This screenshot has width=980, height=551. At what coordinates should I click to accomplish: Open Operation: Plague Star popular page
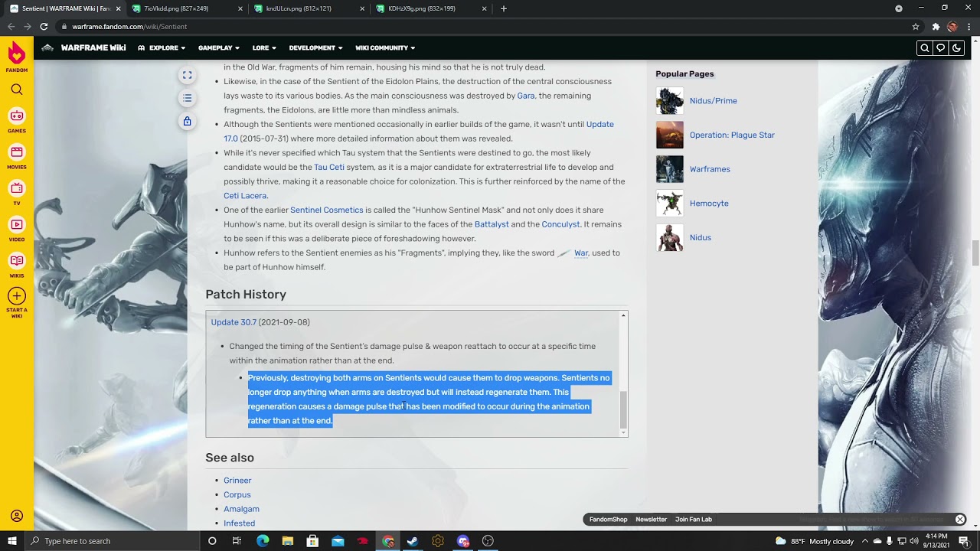(732, 135)
